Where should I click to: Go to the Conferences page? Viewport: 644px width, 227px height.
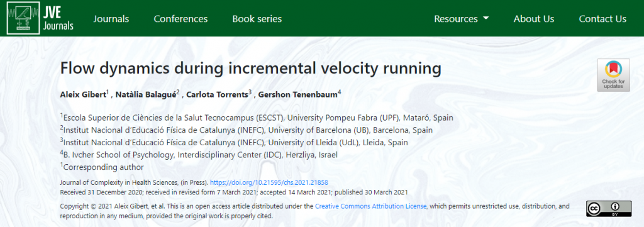[180, 19]
